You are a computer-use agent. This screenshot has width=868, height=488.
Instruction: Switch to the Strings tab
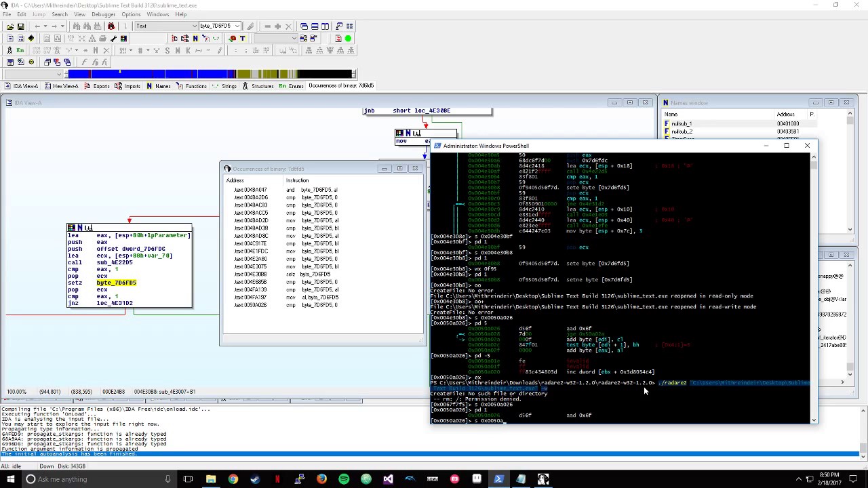tap(224, 86)
